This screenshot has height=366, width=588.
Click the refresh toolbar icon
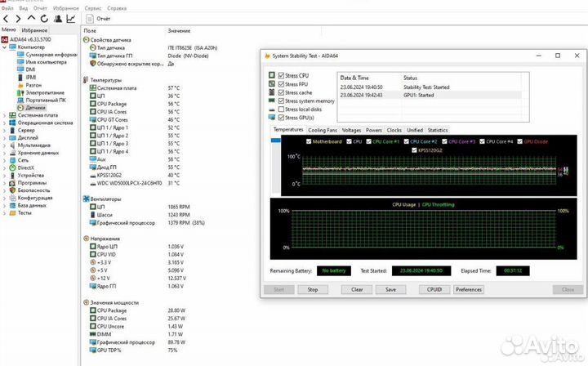coord(44,18)
